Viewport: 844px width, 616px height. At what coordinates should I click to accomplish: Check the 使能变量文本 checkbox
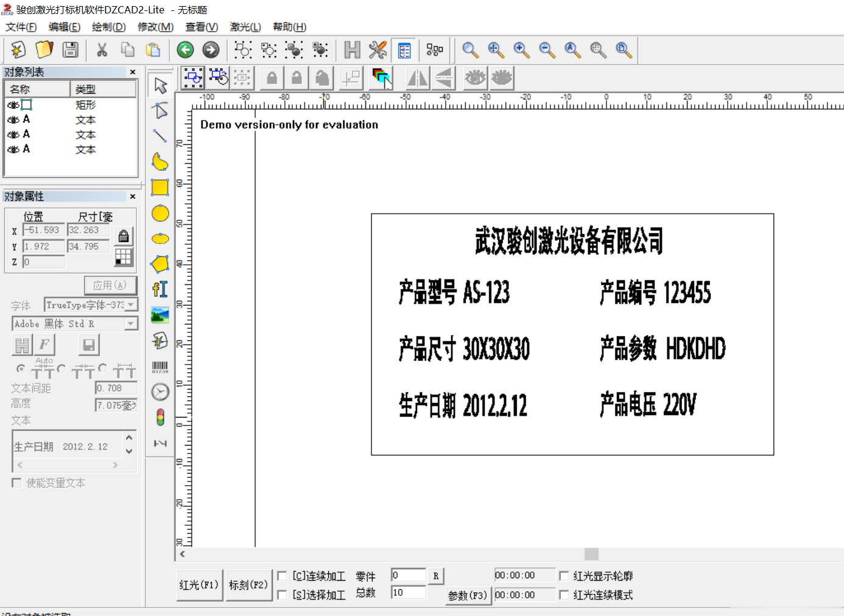16,483
